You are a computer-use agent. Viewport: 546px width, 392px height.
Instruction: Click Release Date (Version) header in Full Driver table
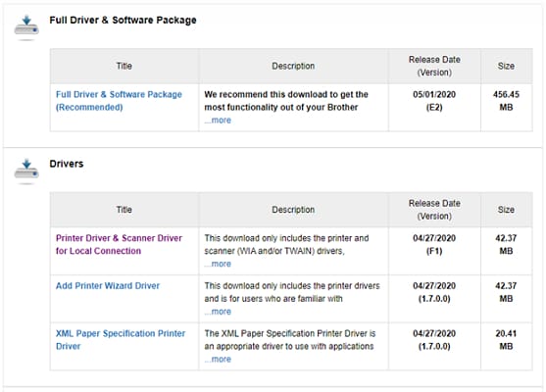coord(434,66)
